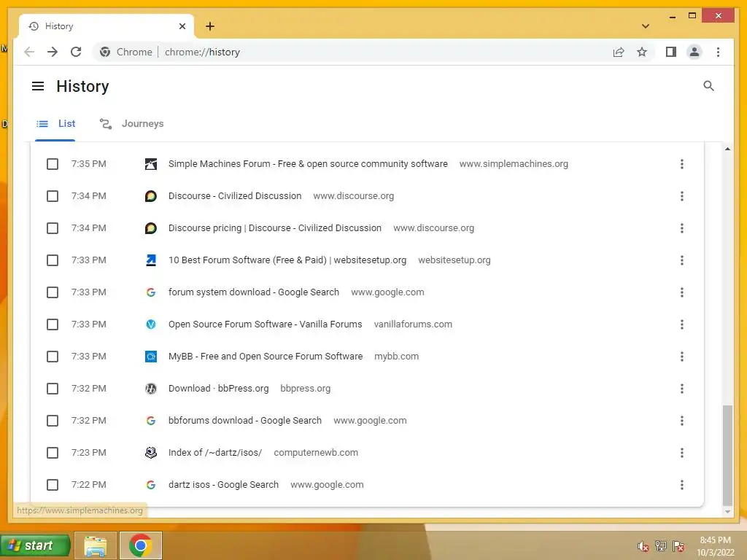Image resolution: width=747 pixels, height=560 pixels.
Task: Open the profile avatar button
Action: (x=694, y=52)
